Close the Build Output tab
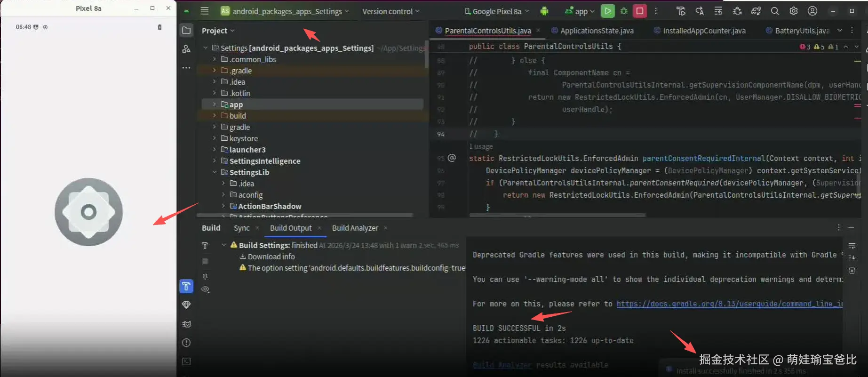 point(319,228)
